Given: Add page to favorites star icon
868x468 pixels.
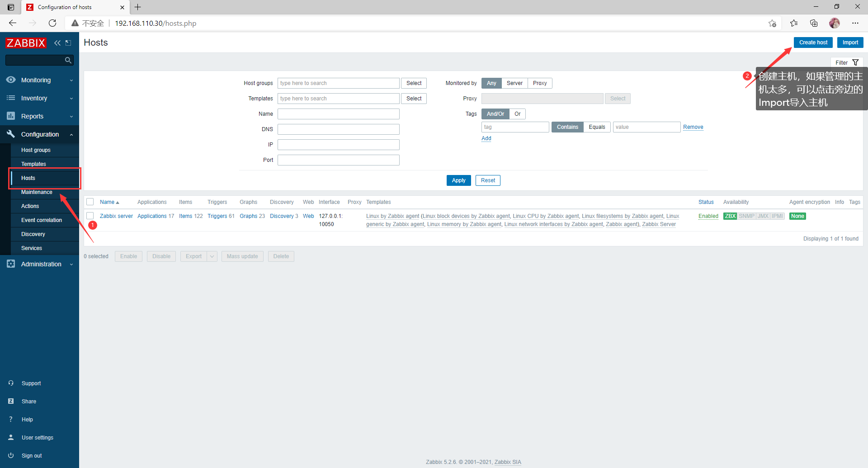Looking at the screenshot, I should click(x=772, y=23).
